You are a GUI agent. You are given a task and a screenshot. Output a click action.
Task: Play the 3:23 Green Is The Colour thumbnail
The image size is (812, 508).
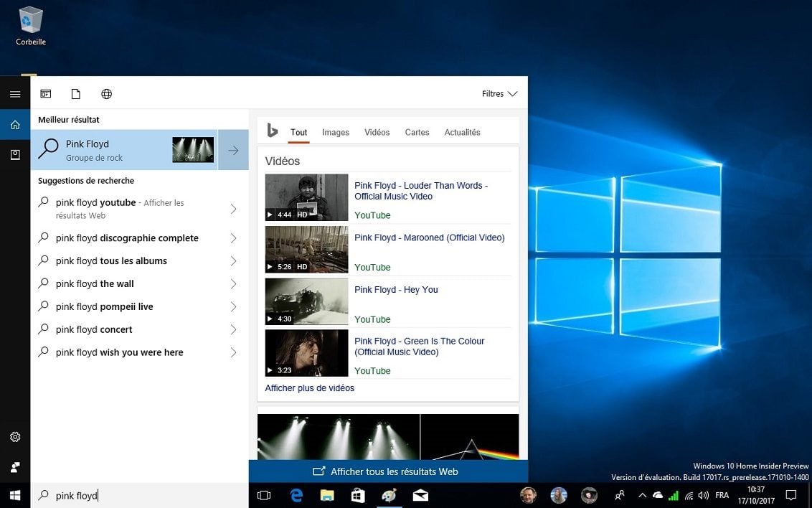tap(306, 353)
